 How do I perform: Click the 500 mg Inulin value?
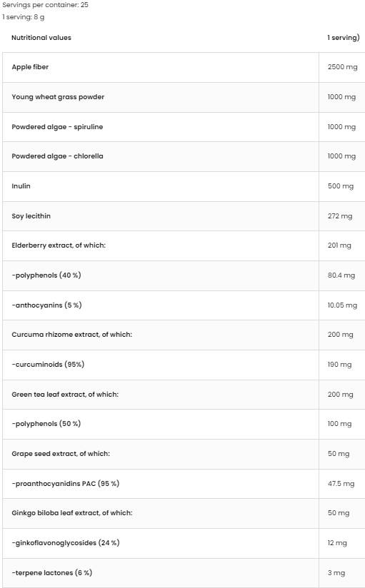click(341, 186)
